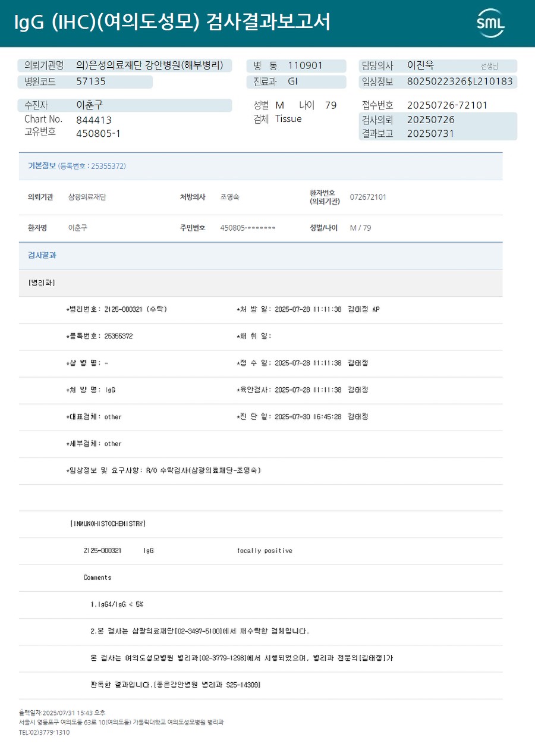
Task: Click the patient name '이춘구' in 수진자 field
Action: pos(90,105)
